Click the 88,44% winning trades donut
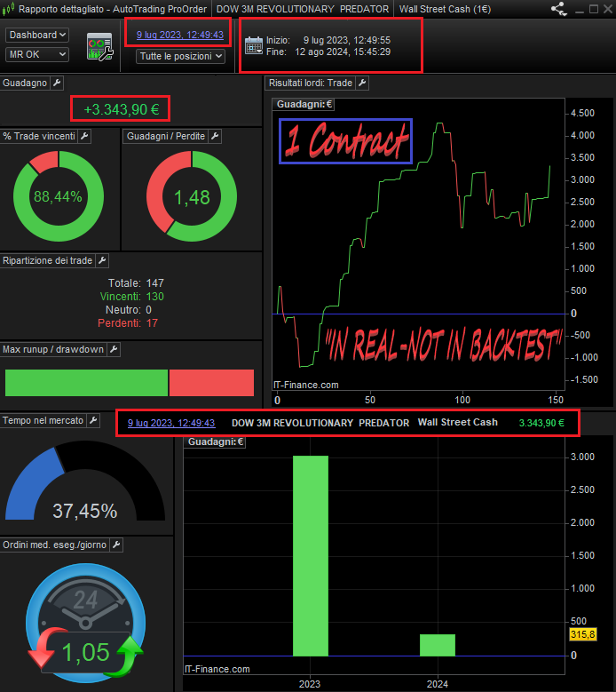Image resolution: width=616 pixels, height=692 pixels. point(59,196)
